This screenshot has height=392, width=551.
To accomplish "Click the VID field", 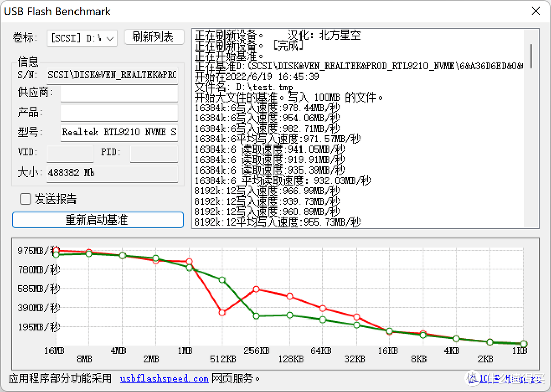I will [x=70, y=153].
